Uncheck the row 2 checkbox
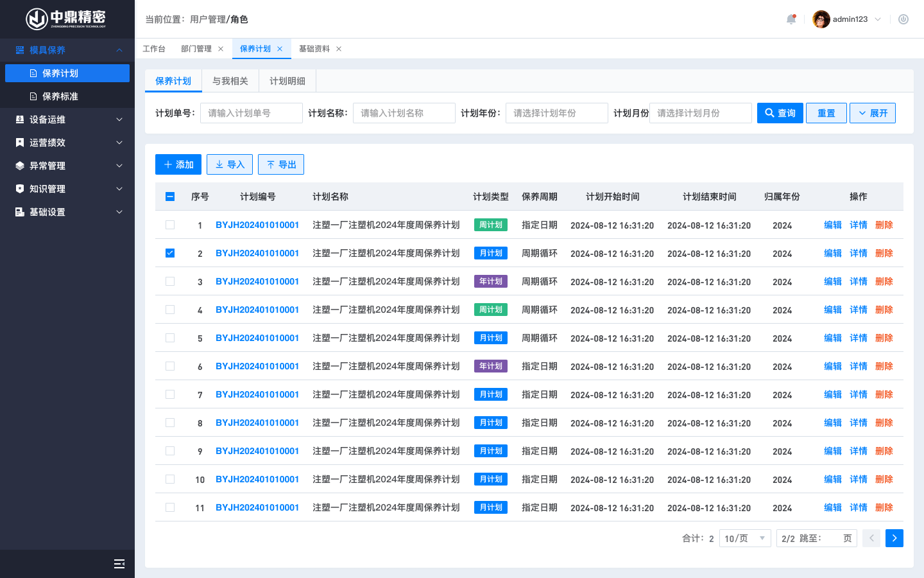This screenshot has width=924, height=578. [x=170, y=253]
